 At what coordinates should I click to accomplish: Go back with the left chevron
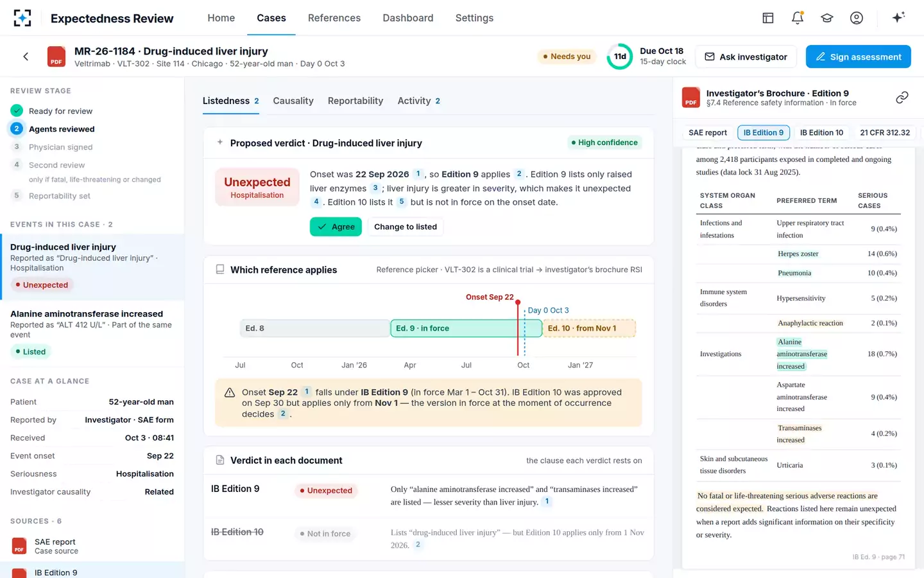coord(26,57)
